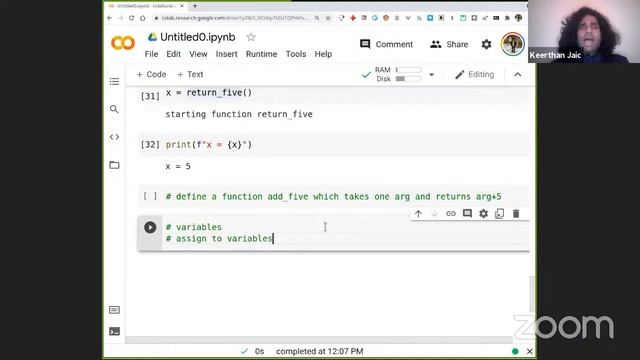The height and width of the screenshot is (360, 640).
Task: Open the RAM and Disk connection dropdown
Action: [x=431, y=75]
